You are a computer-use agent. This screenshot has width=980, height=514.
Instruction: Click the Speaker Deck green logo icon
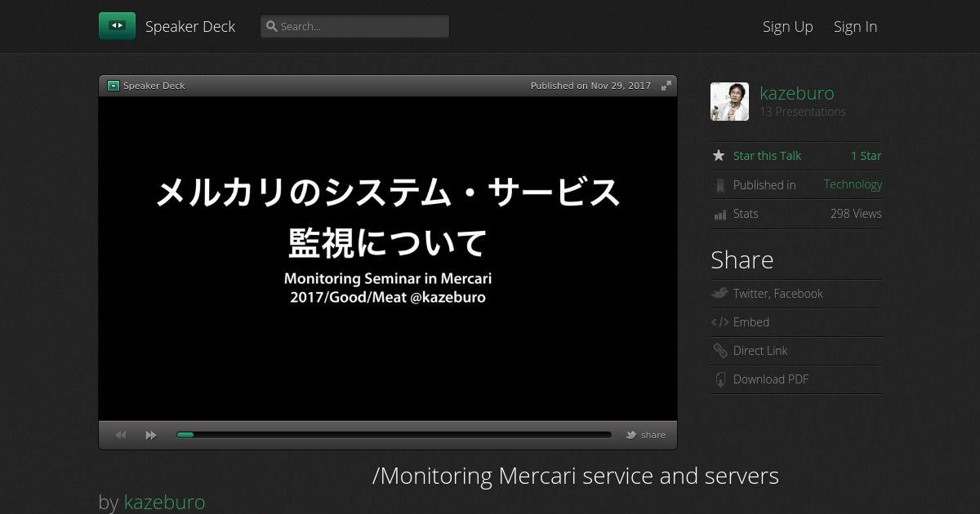click(117, 26)
